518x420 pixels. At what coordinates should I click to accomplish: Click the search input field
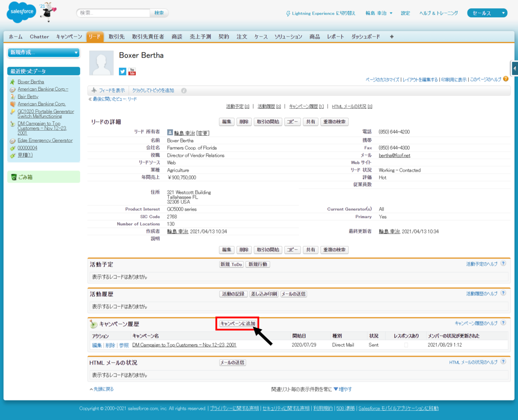(x=114, y=13)
